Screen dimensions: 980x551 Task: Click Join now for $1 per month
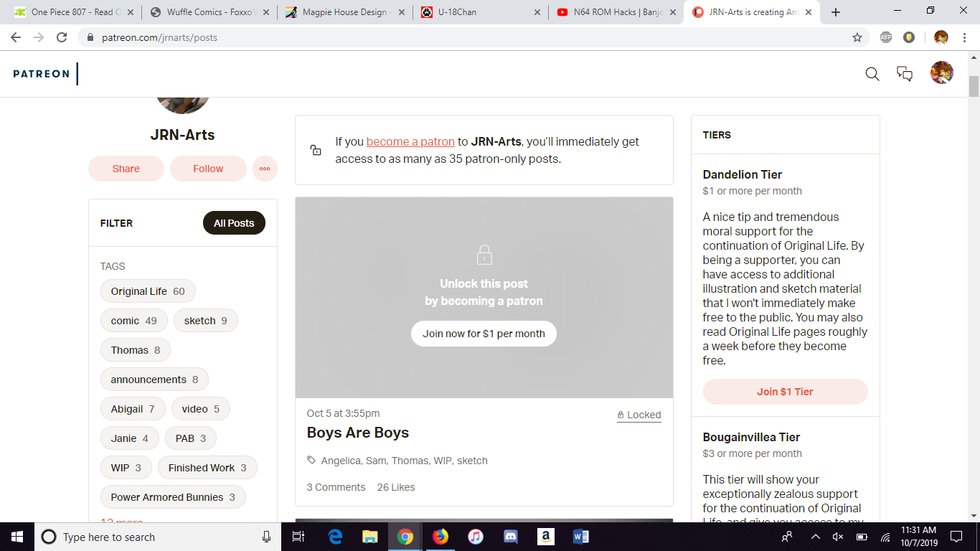point(484,334)
